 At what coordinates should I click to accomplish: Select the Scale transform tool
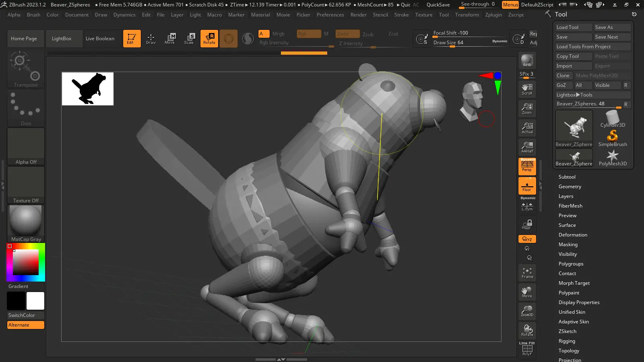coord(189,39)
